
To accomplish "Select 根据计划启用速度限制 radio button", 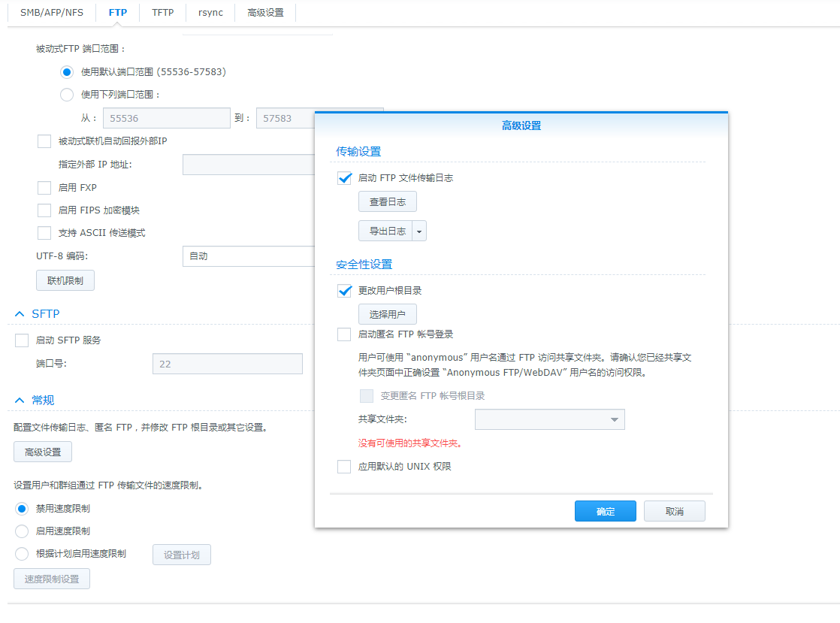I will [x=22, y=554].
